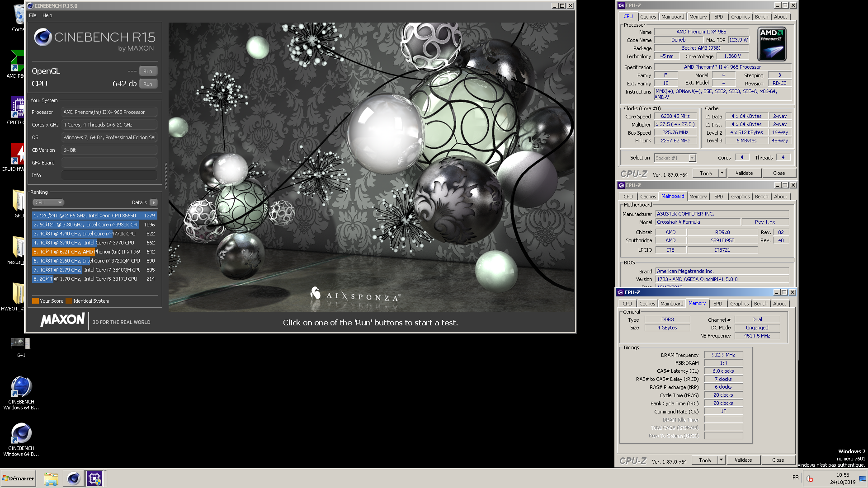Open the CINEBENCH Windows 64 Bit desktop shortcut above the taskbar
The width and height of the screenshot is (868, 488).
tap(21, 433)
